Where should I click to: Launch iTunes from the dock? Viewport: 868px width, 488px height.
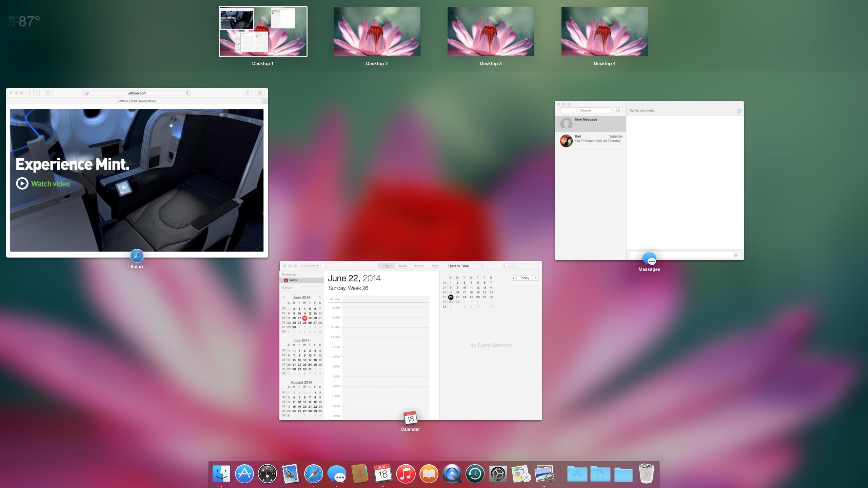tap(406, 473)
